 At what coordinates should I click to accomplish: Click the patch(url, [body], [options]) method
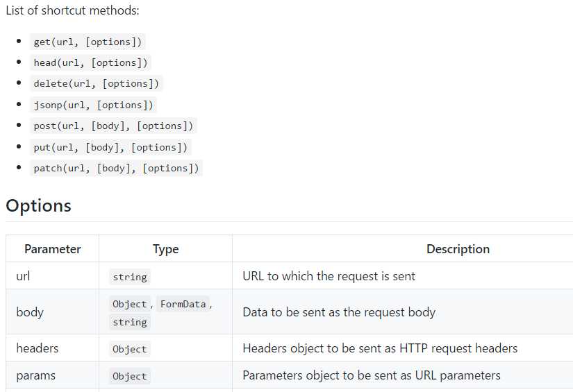click(116, 168)
